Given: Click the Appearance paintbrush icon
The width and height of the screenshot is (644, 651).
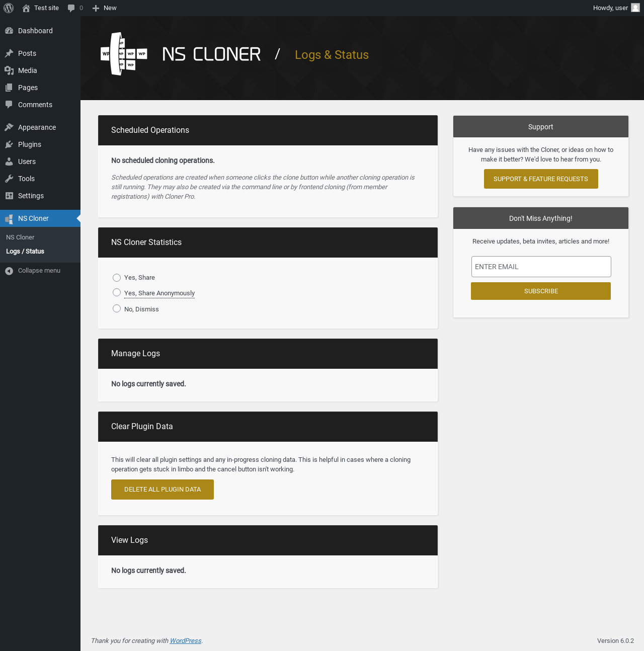Looking at the screenshot, I should tap(9, 127).
